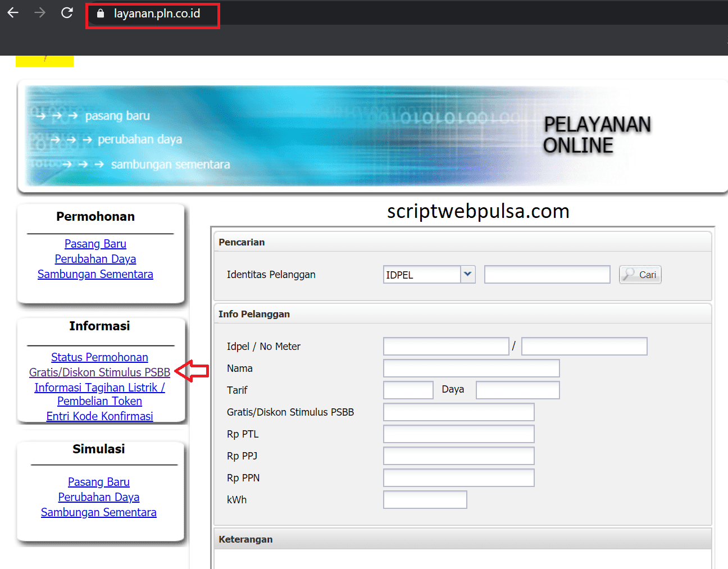Select Perubahan Daya under Simulasi

[x=98, y=497]
